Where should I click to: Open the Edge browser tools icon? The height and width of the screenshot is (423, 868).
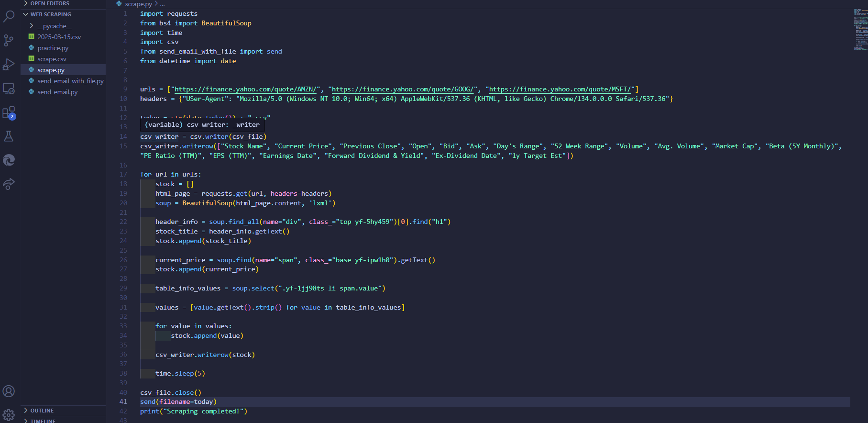click(9, 160)
